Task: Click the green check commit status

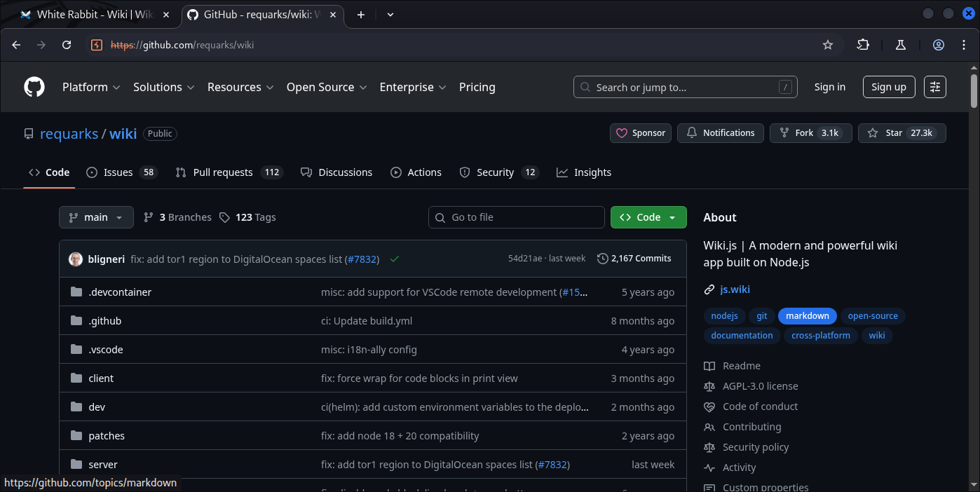Action: pos(395,259)
